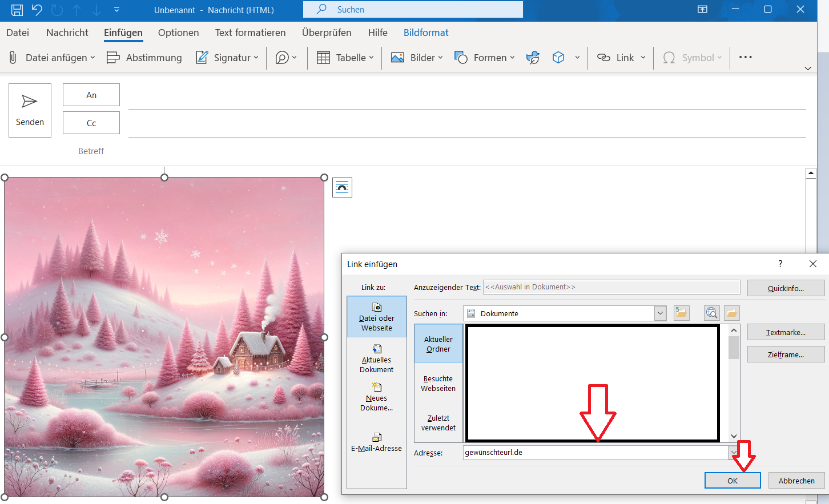This screenshot has width=829, height=504.
Task: Select the Einfügen tab
Action: pyautogui.click(x=123, y=33)
